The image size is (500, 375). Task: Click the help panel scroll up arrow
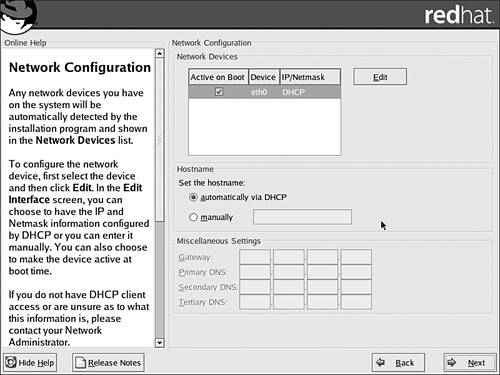coord(160,53)
